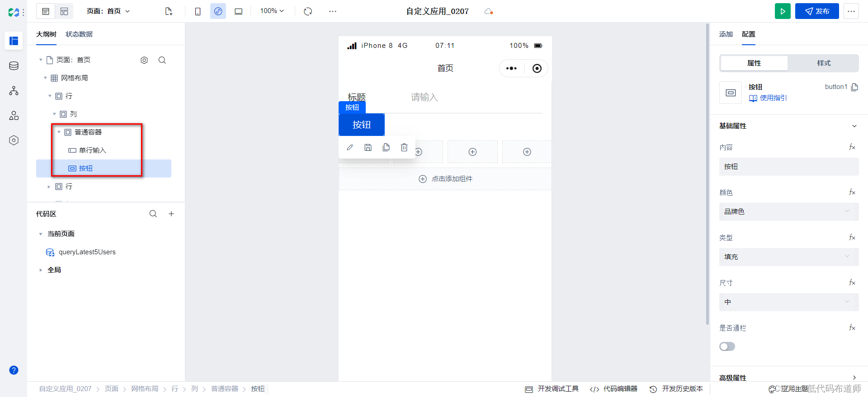Screen dimensions: 868x397
Task: Search the outline tree
Action: (162, 60)
